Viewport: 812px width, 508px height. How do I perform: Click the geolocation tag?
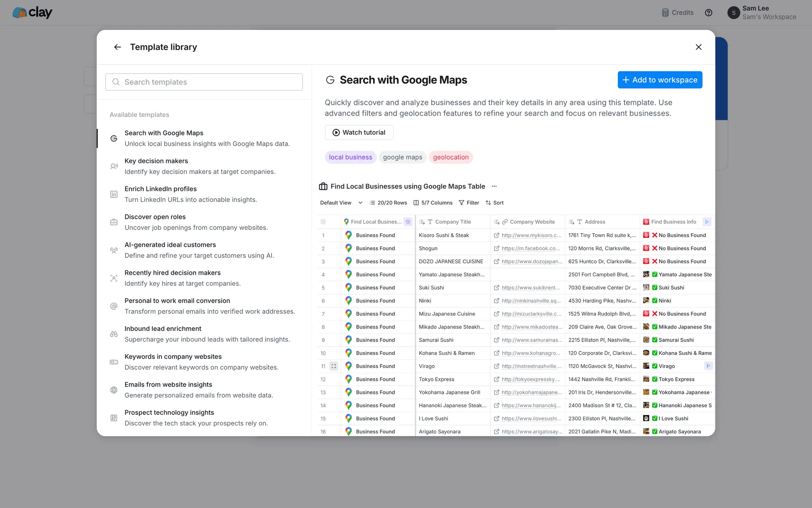click(x=450, y=157)
